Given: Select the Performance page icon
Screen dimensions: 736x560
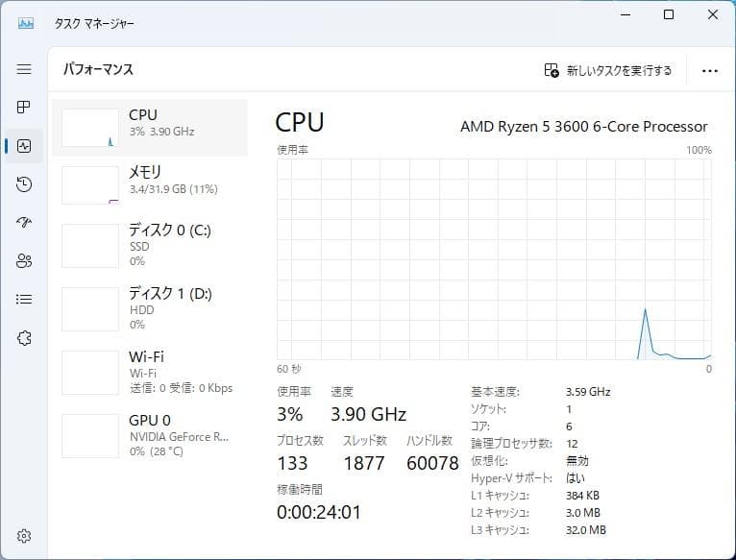Looking at the screenshot, I should (x=24, y=146).
